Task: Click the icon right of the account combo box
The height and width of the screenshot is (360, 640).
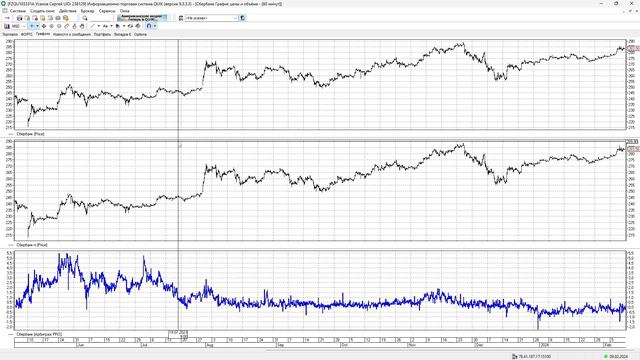Action: (x=243, y=18)
